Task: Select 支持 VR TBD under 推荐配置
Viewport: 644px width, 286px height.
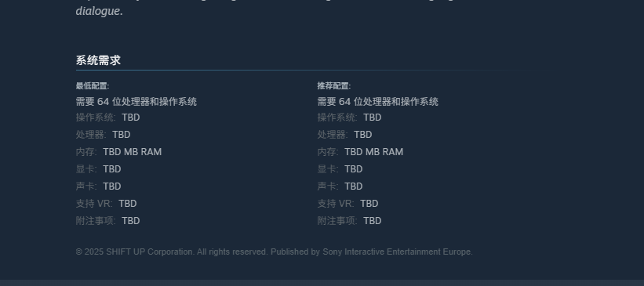Action: pyautogui.click(x=347, y=204)
